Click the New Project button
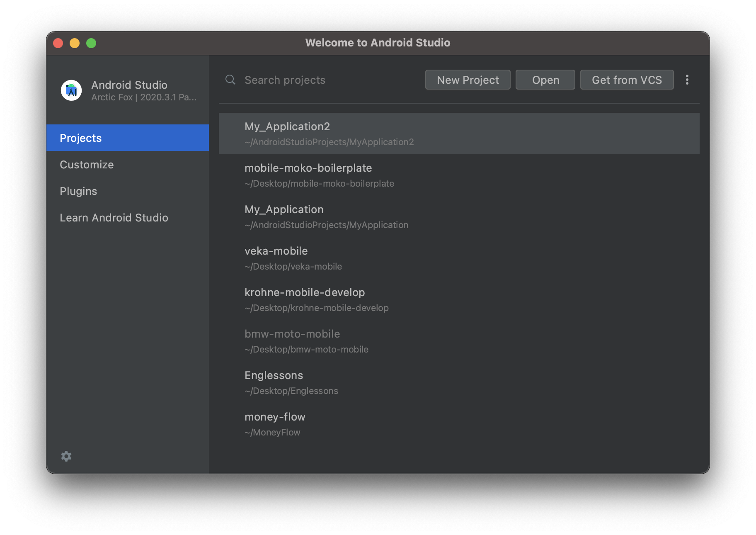The width and height of the screenshot is (756, 535). (x=468, y=80)
